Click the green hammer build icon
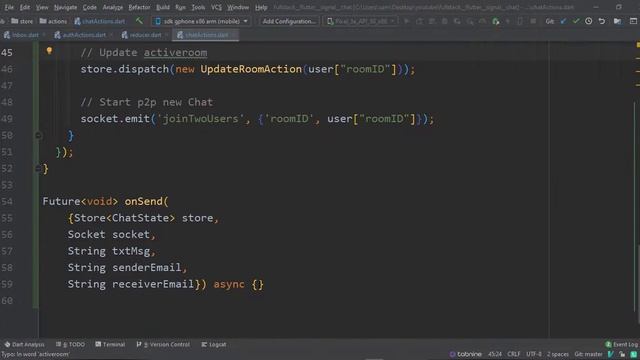Viewport: 640px width, 360px height. coord(140,20)
